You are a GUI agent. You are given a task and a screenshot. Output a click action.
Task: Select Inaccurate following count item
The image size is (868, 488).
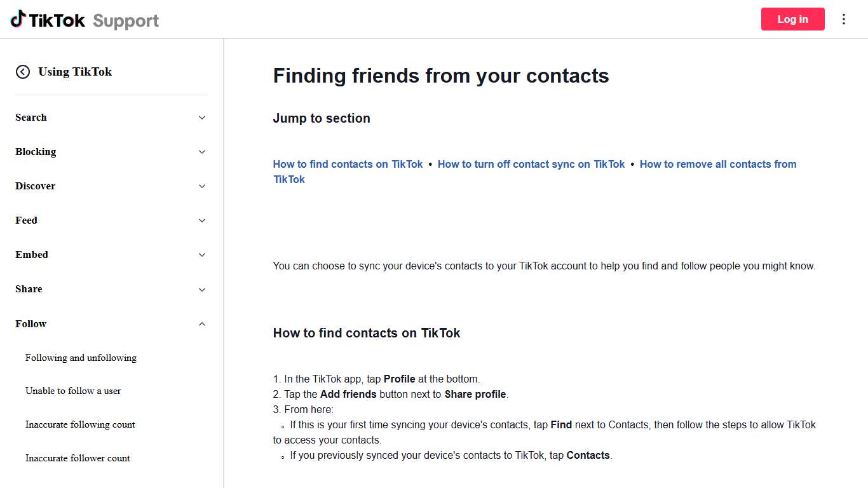pos(80,424)
